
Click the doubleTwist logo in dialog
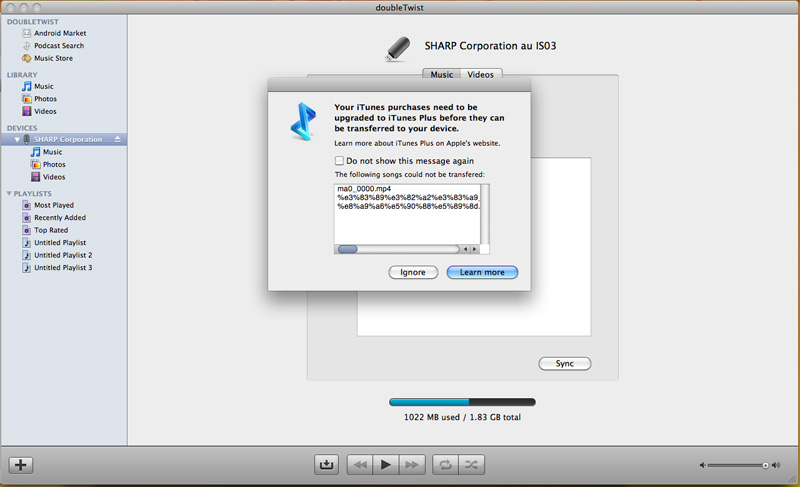point(304,121)
